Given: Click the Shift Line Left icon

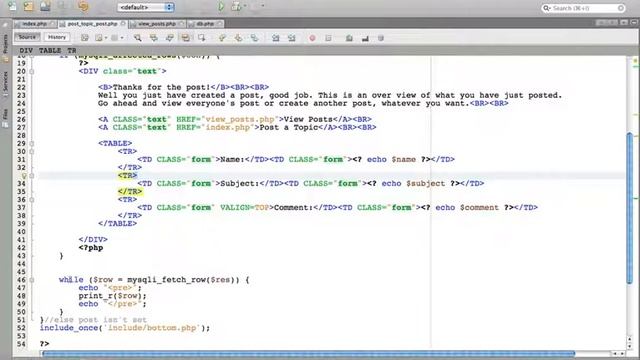Looking at the screenshot, I should pos(276,38).
